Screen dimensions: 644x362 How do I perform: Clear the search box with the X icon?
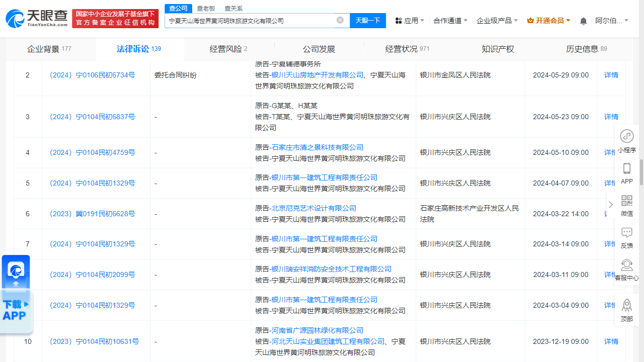[340, 20]
